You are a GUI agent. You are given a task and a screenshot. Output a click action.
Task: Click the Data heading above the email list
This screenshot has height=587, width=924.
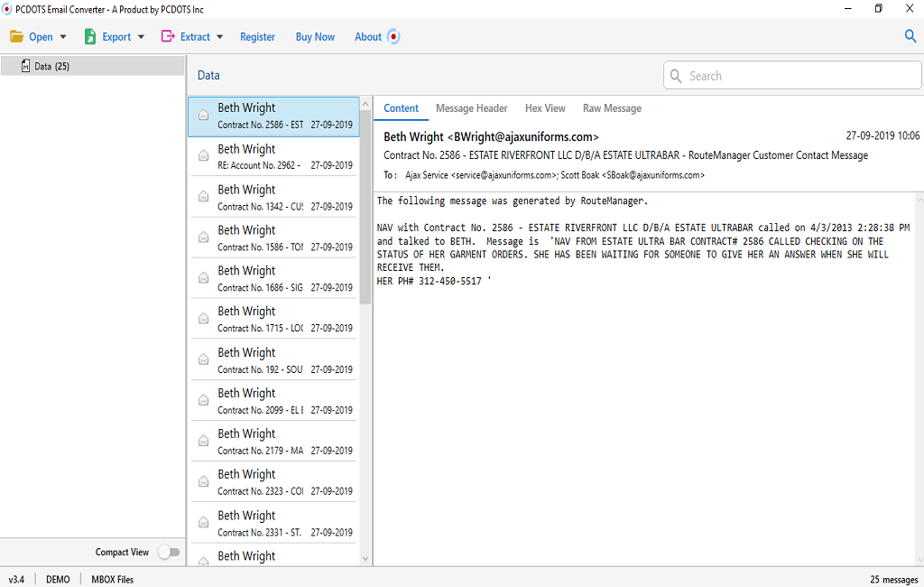click(208, 76)
